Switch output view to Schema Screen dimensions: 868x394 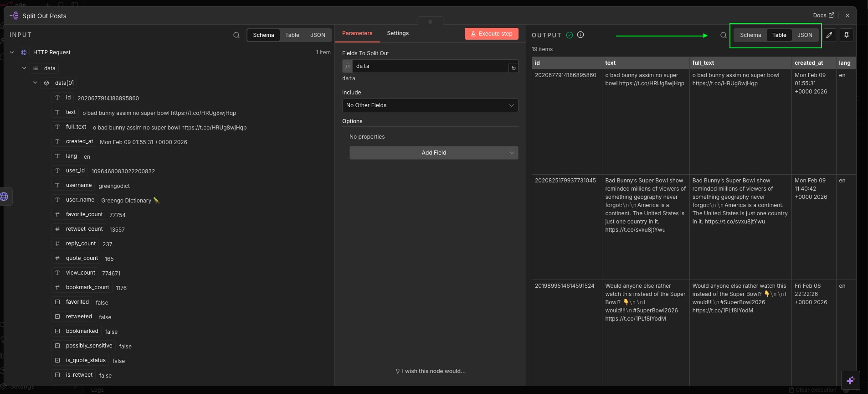click(750, 35)
